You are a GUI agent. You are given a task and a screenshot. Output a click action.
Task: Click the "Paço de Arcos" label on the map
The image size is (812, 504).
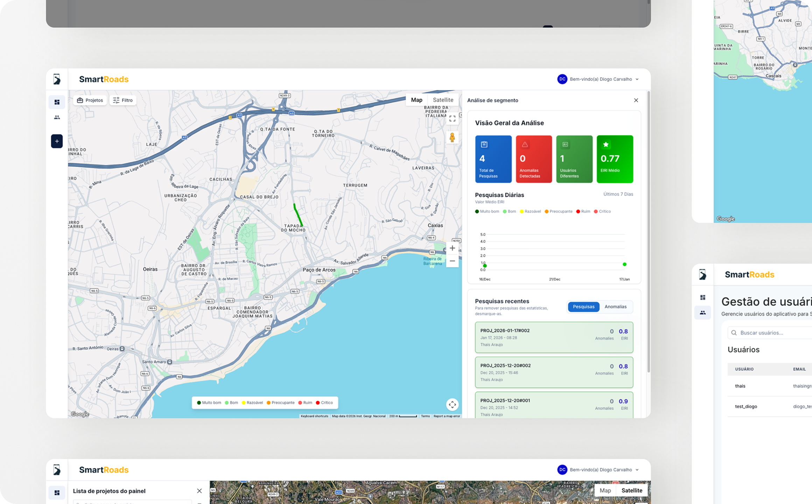point(319,269)
